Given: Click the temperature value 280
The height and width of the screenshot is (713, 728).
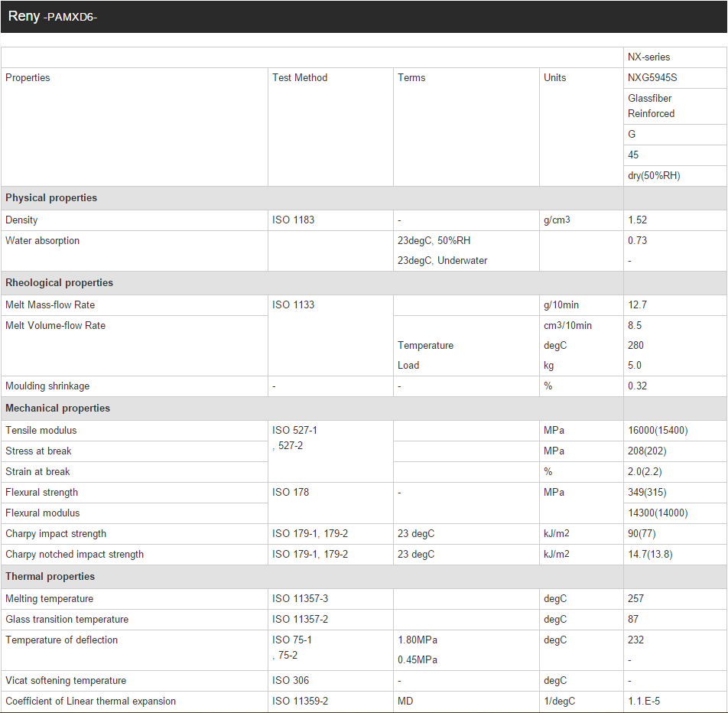Looking at the screenshot, I should [x=635, y=345].
